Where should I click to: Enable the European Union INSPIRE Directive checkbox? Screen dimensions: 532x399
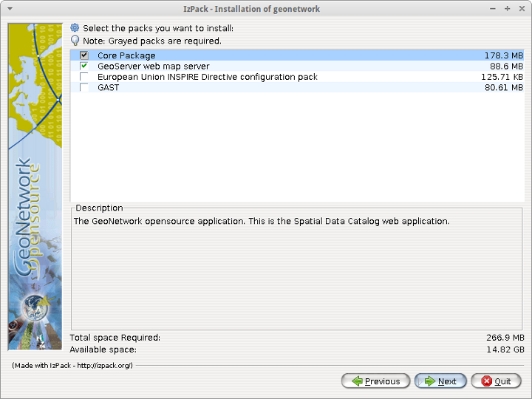pyautogui.click(x=84, y=77)
